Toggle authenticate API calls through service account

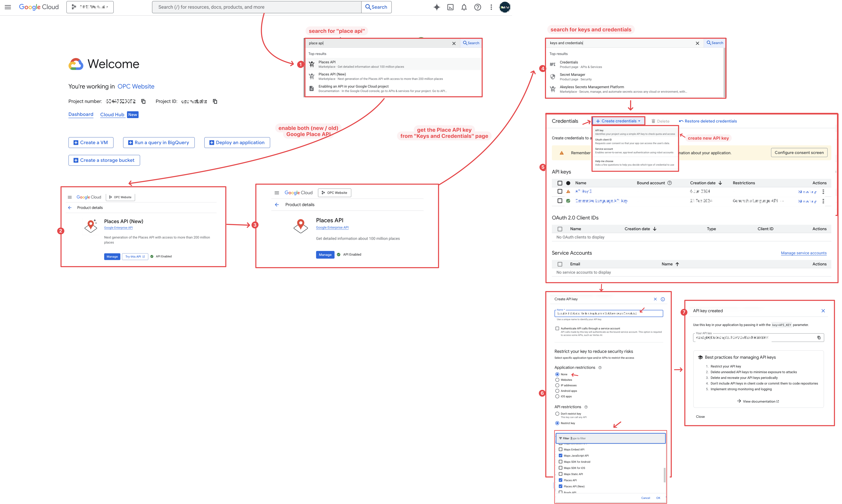tap(557, 328)
